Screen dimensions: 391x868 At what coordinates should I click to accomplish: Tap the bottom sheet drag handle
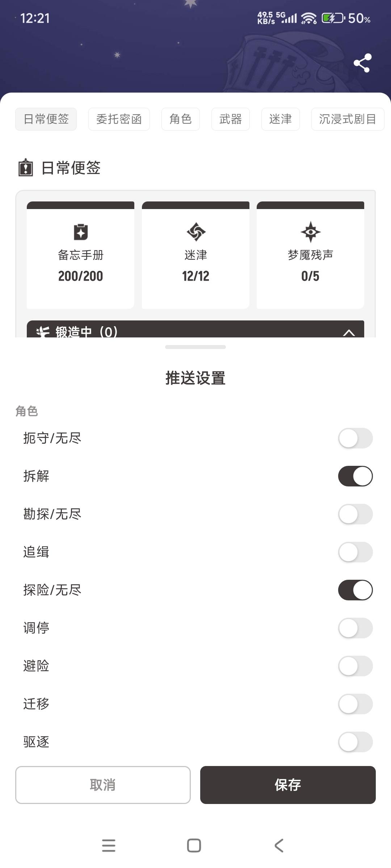(x=195, y=347)
